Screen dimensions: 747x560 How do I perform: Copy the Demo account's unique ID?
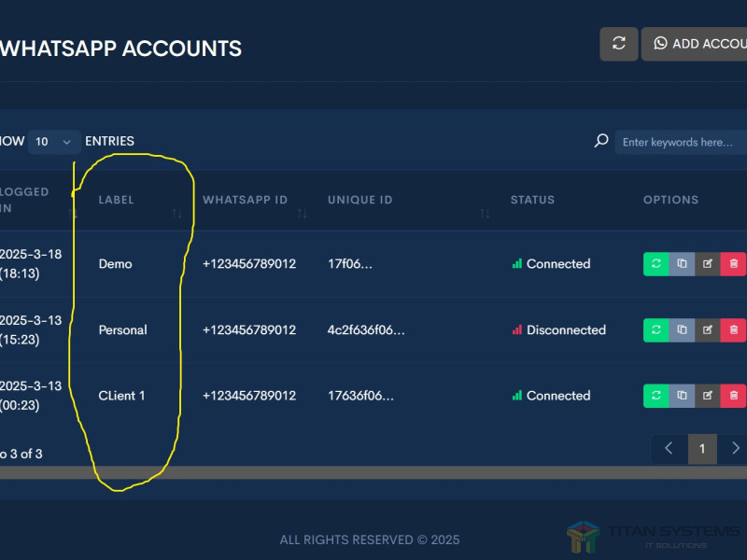click(x=682, y=264)
